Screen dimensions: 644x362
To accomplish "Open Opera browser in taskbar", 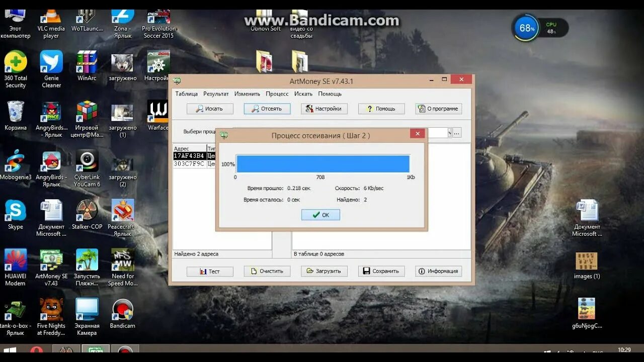I will 36,350.
